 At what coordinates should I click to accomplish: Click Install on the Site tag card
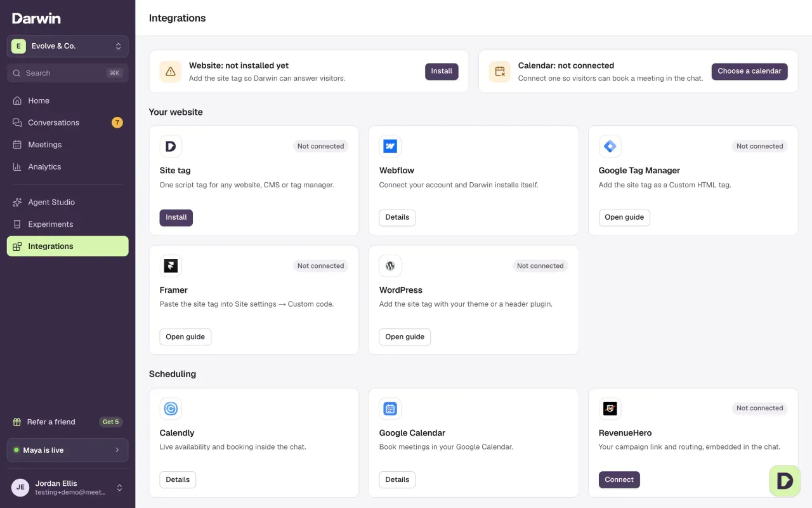tap(176, 218)
